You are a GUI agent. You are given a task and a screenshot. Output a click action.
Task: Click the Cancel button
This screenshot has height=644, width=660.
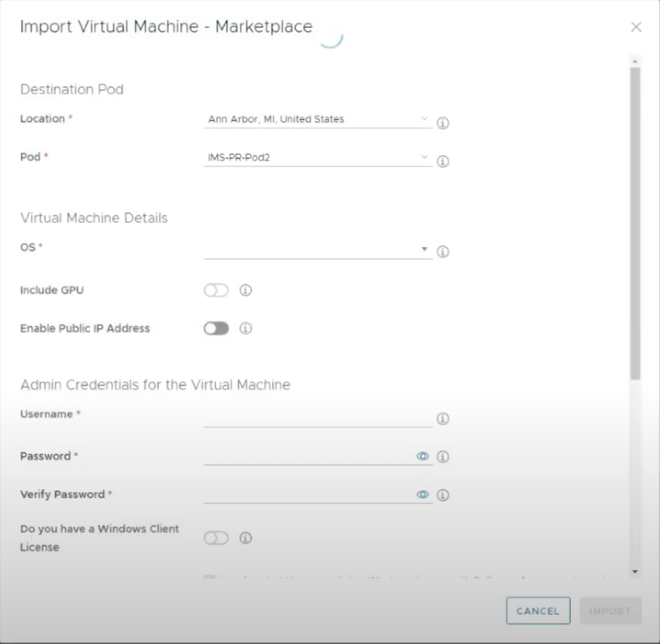point(538,611)
